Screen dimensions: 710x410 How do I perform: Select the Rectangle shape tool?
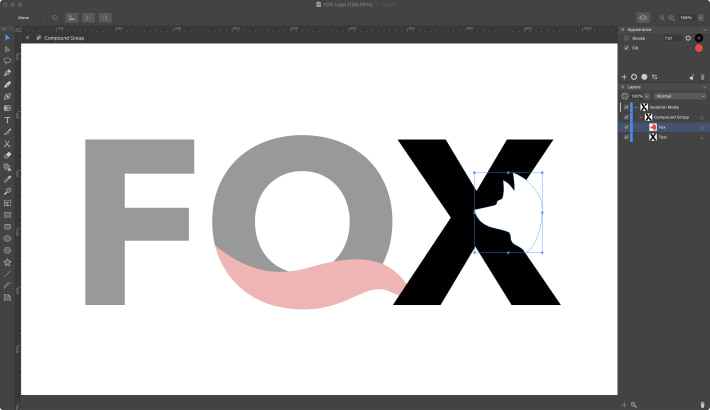pos(7,215)
